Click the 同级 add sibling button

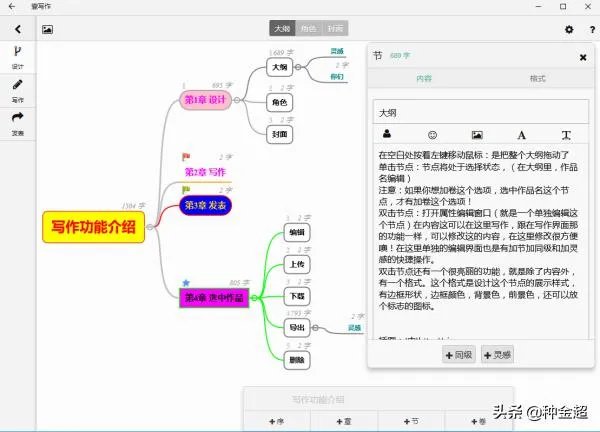click(458, 354)
